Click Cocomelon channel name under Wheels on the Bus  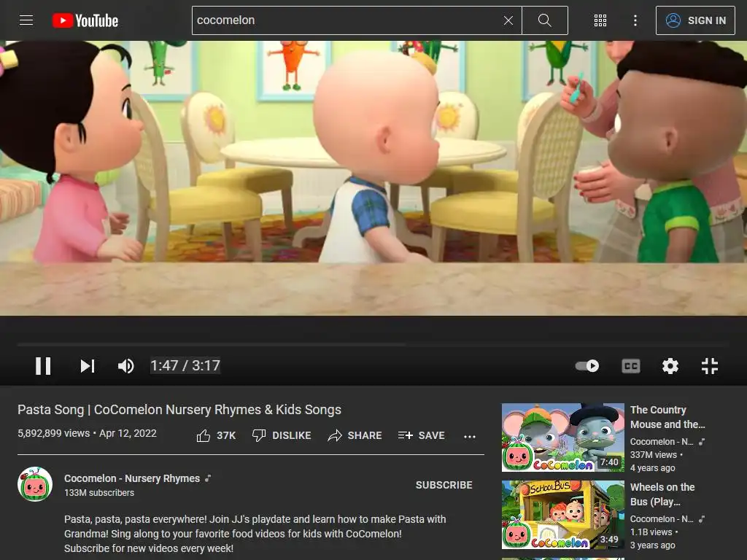point(662,518)
